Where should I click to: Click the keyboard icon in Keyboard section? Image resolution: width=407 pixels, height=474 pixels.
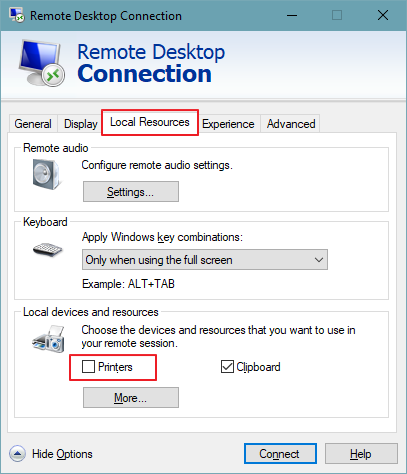(48, 250)
